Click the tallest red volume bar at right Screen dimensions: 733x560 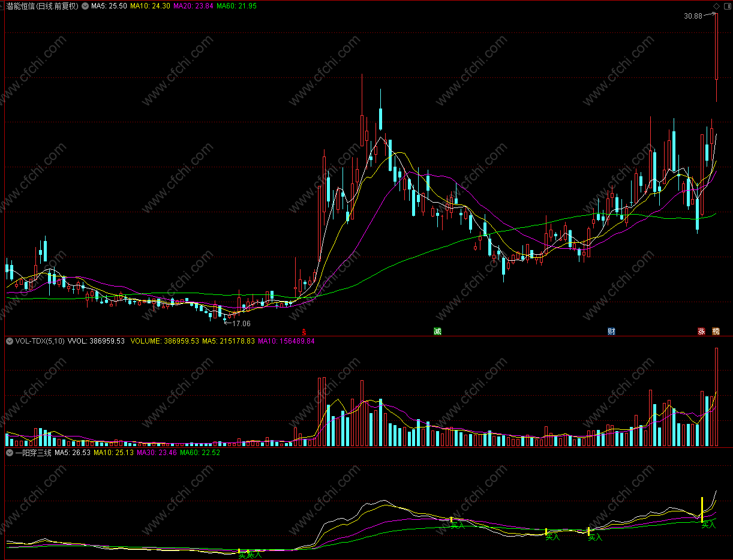coord(716,397)
